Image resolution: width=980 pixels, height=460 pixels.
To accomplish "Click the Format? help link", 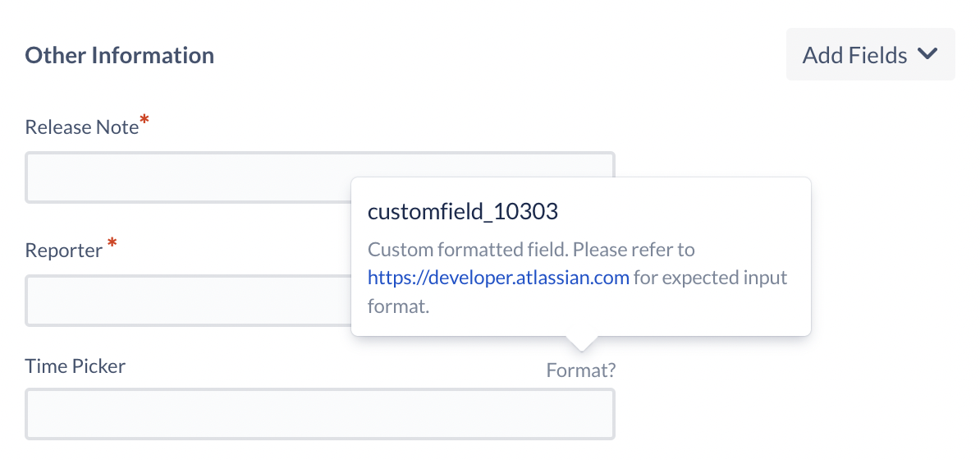I will 581,370.
